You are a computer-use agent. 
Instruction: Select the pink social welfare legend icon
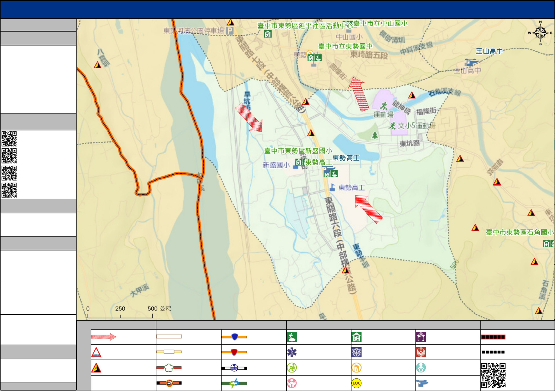pyautogui.click(x=292, y=383)
